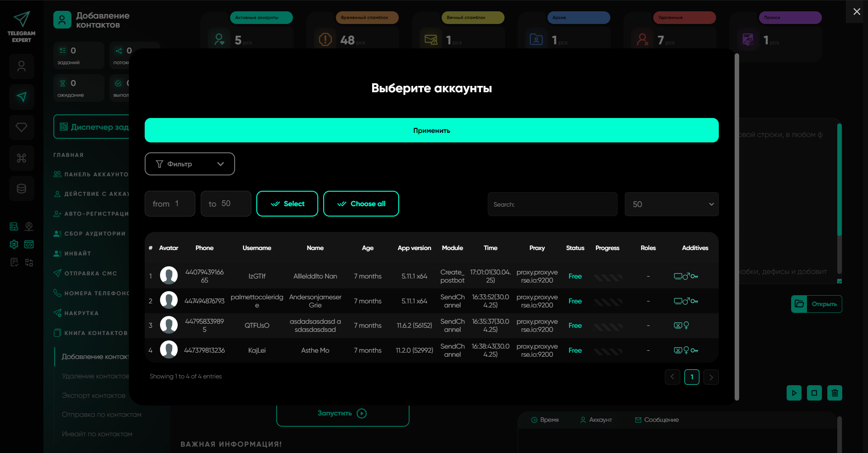Click the command-symbol sidebar icon

pos(21,158)
